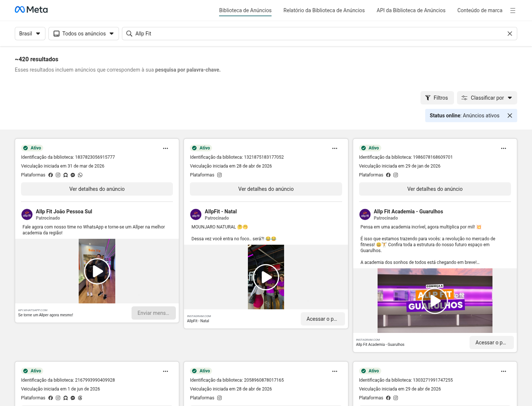Select Biblioteca de Anúncios tab

coord(245,10)
